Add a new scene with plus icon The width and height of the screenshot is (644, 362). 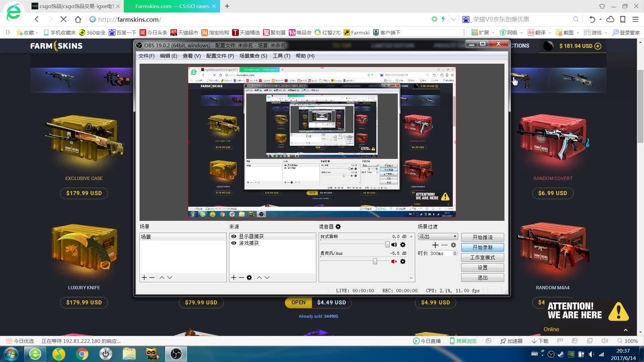[x=144, y=278]
